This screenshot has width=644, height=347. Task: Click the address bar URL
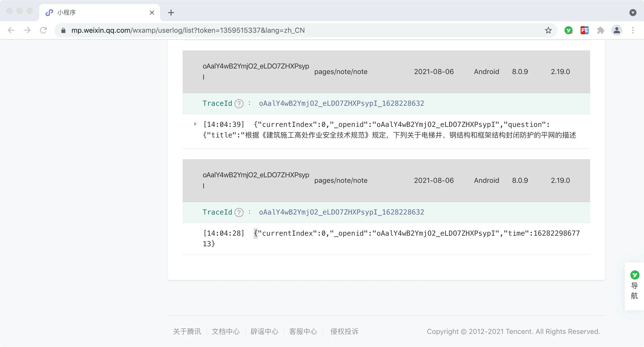click(x=188, y=30)
